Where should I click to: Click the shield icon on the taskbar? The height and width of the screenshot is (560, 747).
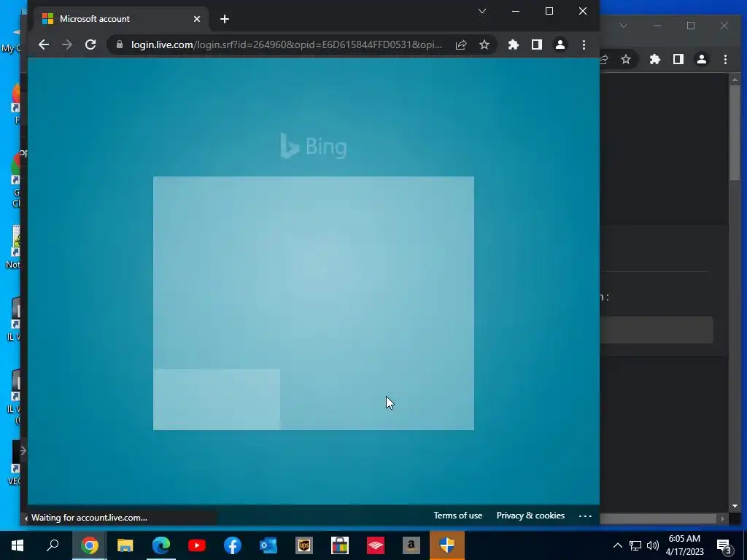(x=447, y=545)
